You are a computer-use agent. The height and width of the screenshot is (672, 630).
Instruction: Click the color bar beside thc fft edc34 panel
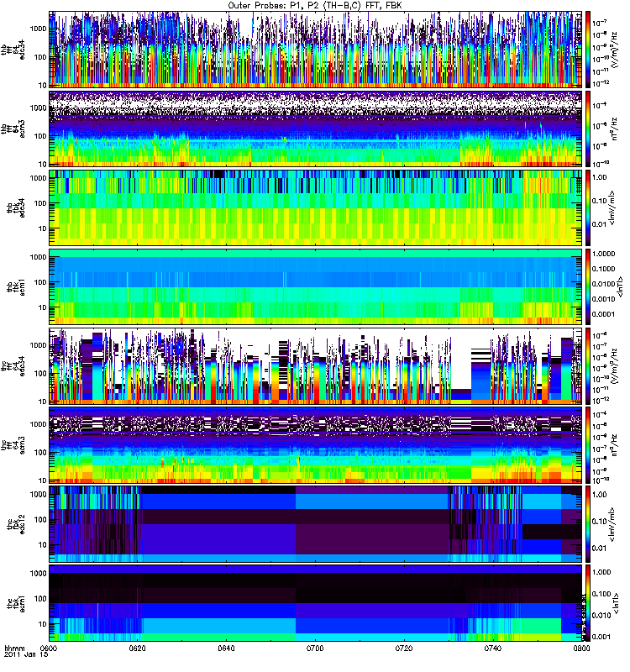click(x=588, y=366)
